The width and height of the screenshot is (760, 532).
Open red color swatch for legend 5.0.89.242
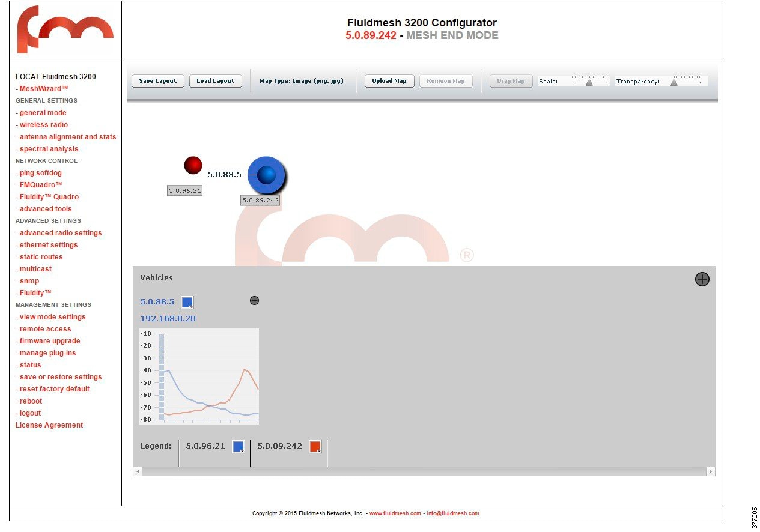point(315,447)
